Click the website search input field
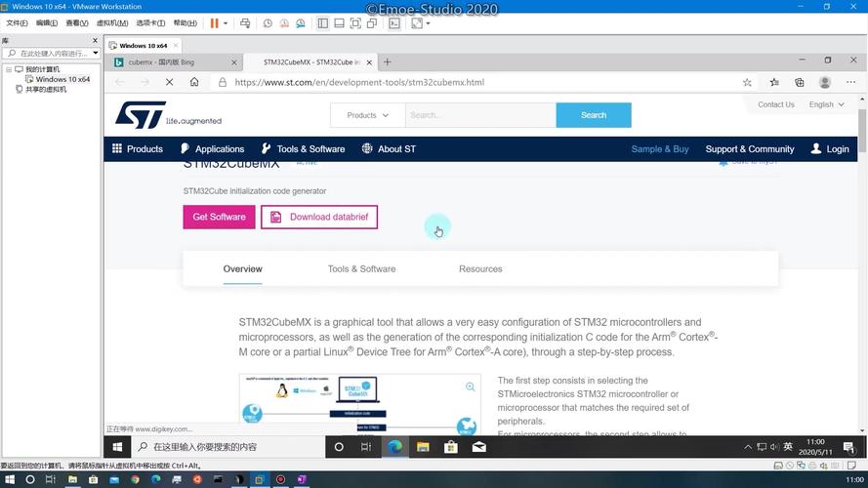868x488 pixels. click(478, 115)
